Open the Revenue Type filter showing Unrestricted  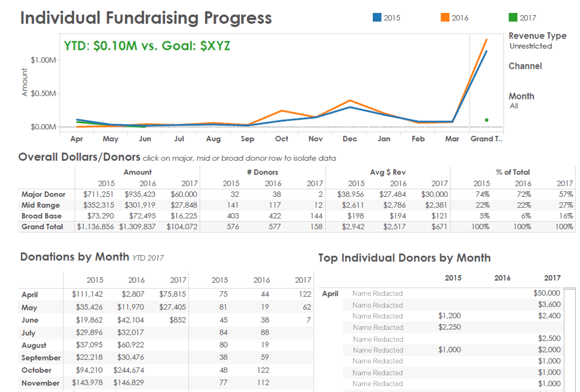pos(531,46)
